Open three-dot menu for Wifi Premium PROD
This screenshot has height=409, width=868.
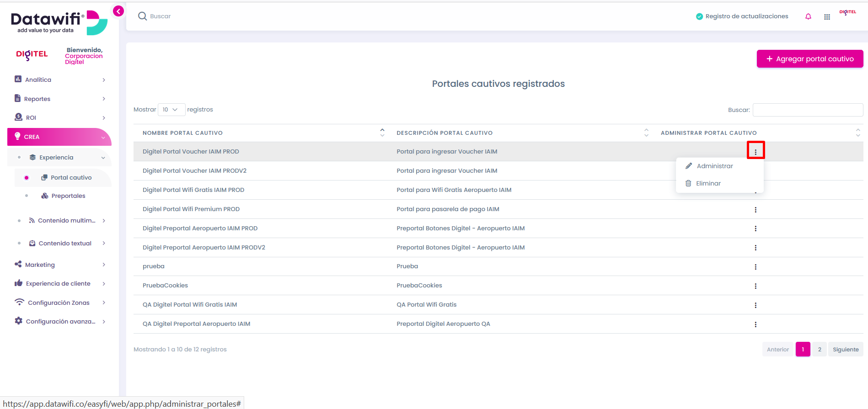pos(755,210)
